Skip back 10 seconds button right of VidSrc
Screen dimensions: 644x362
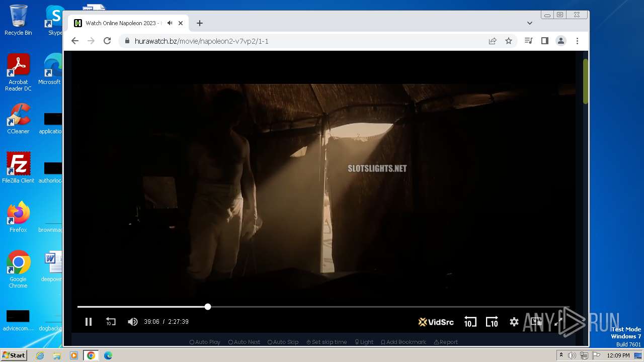tap(470, 322)
